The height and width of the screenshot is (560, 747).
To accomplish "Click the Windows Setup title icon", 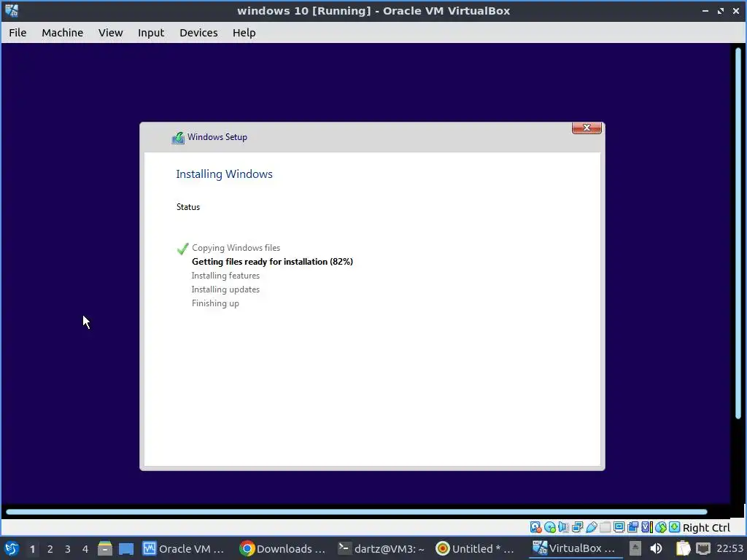I will tap(178, 138).
